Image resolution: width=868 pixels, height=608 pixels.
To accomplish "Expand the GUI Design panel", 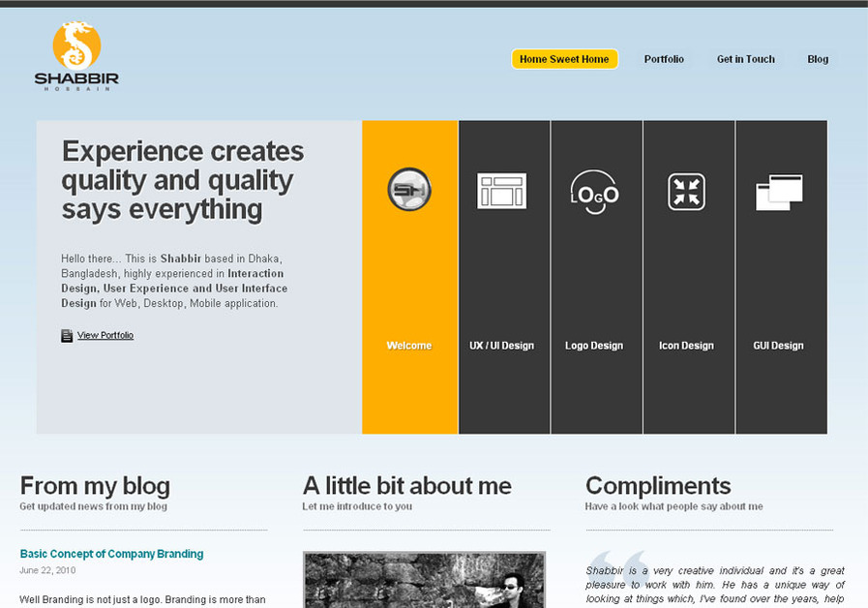I will 779,345.
